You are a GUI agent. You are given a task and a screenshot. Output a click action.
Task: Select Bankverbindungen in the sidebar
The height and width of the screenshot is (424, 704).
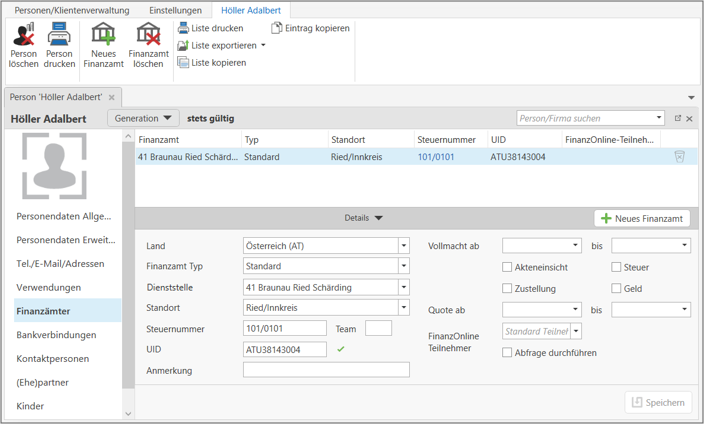pos(57,335)
